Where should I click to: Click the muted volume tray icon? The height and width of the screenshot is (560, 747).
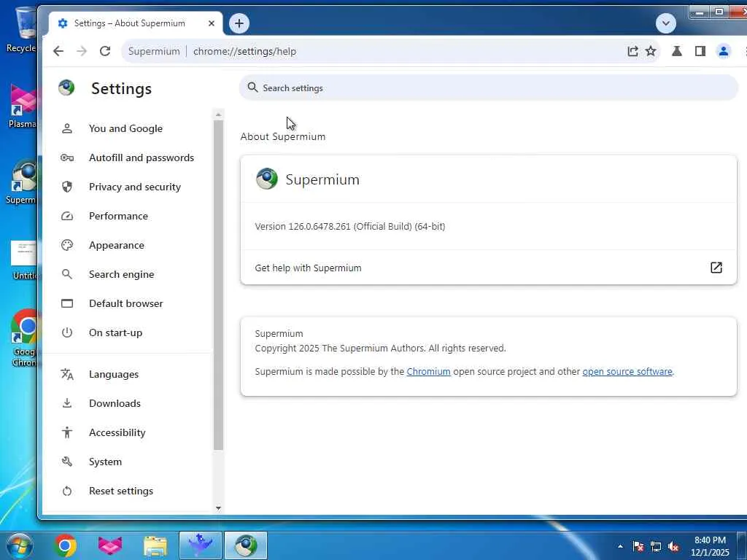point(673,546)
